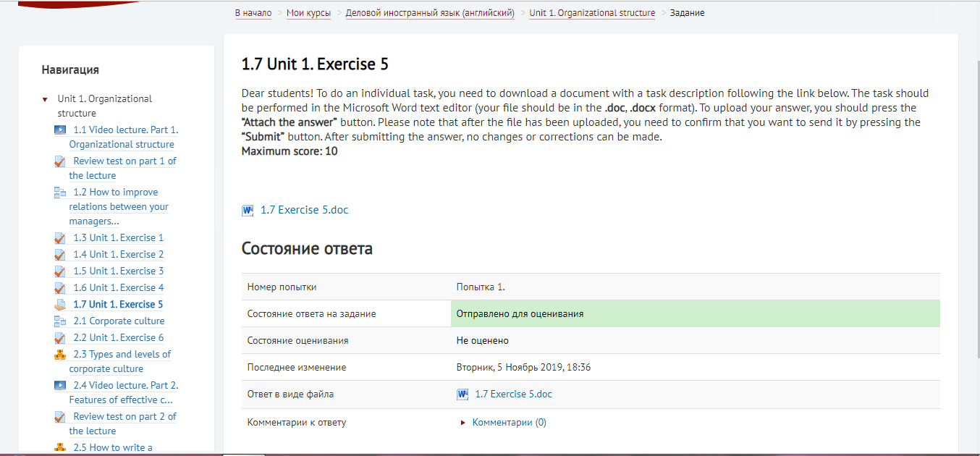Image resolution: width=980 pixels, height=456 pixels.
Task: Open Деловой иностранный язык course breadcrumb
Action: pyautogui.click(x=430, y=13)
